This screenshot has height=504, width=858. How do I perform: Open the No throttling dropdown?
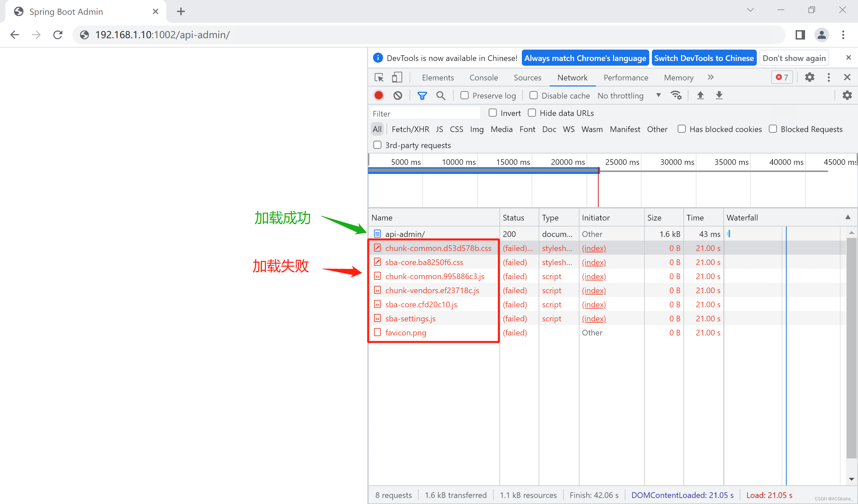pyautogui.click(x=629, y=96)
